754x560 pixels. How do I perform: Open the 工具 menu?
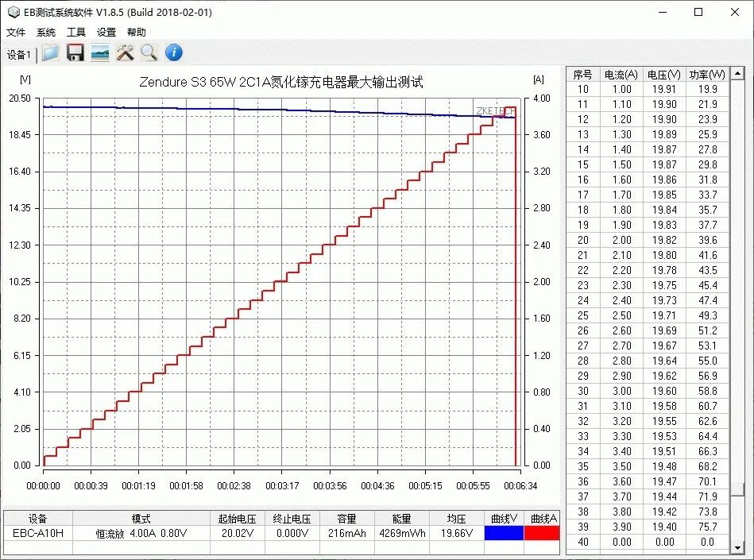[76, 33]
